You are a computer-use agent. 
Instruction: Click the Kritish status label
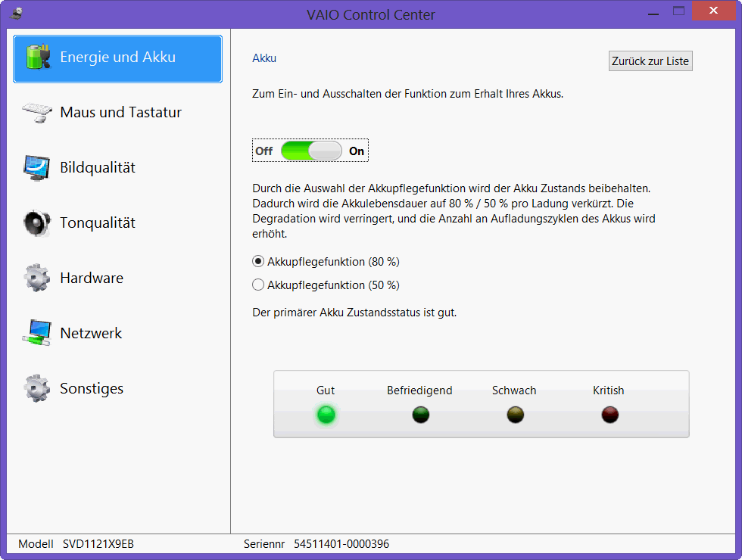(x=609, y=390)
